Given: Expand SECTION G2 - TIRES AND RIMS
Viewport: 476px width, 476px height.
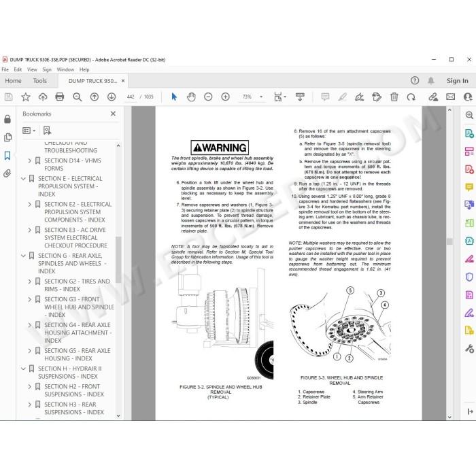Looking at the screenshot, I should (x=29, y=282).
